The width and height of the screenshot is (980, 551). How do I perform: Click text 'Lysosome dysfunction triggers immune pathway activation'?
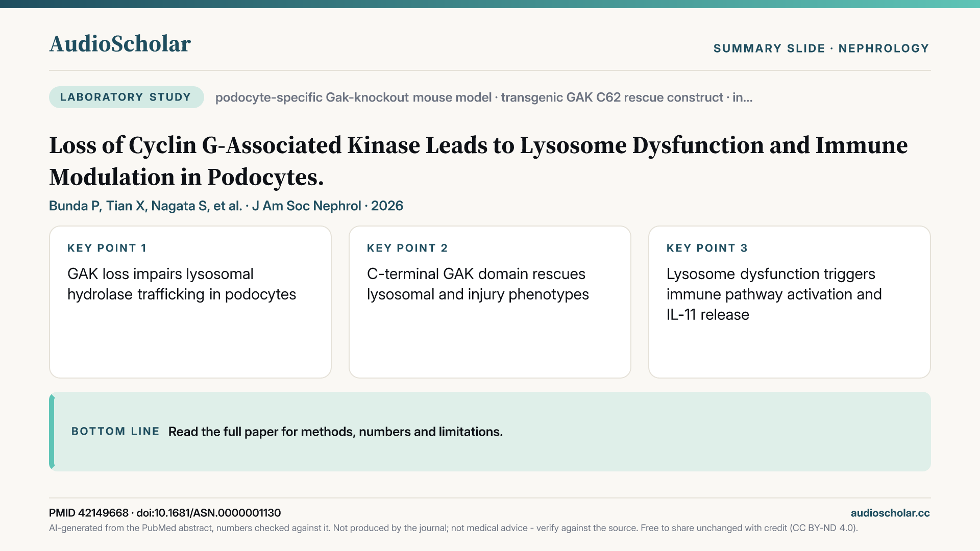click(774, 294)
